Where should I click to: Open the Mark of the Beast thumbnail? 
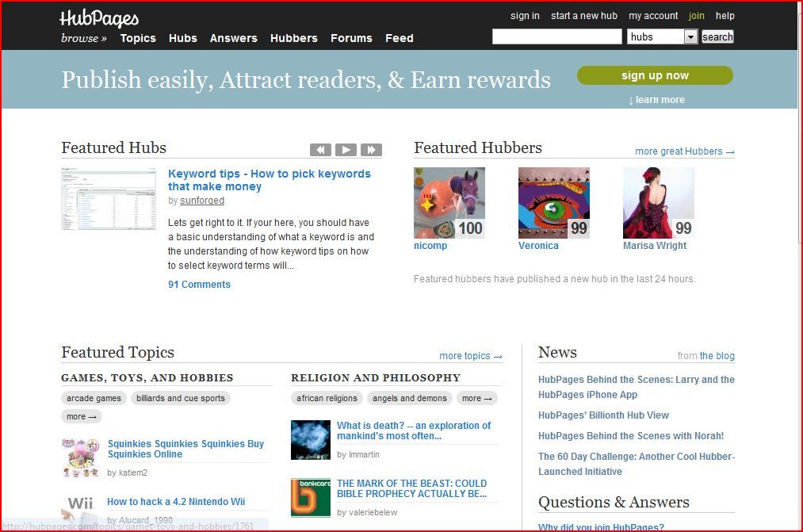click(311, 498)
